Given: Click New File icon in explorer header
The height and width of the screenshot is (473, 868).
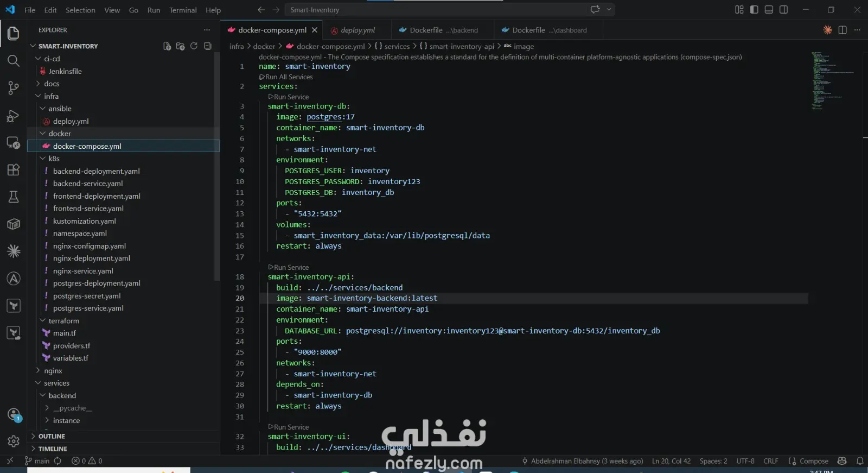Looking at the screenshot, I should [x=167, y=46].
